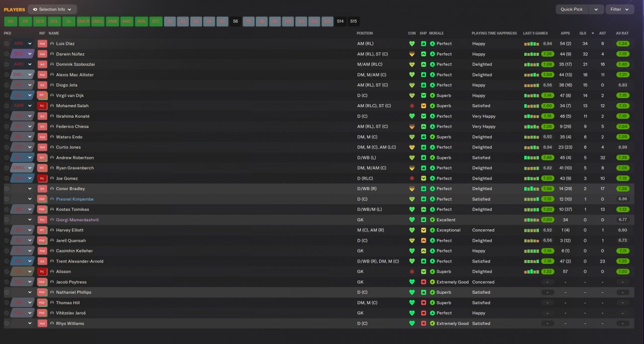Screen dimensions: 644x344
Task: Toggle selection check for Luis Díaz
Action: pyautogui.click(x=7, y=44)
